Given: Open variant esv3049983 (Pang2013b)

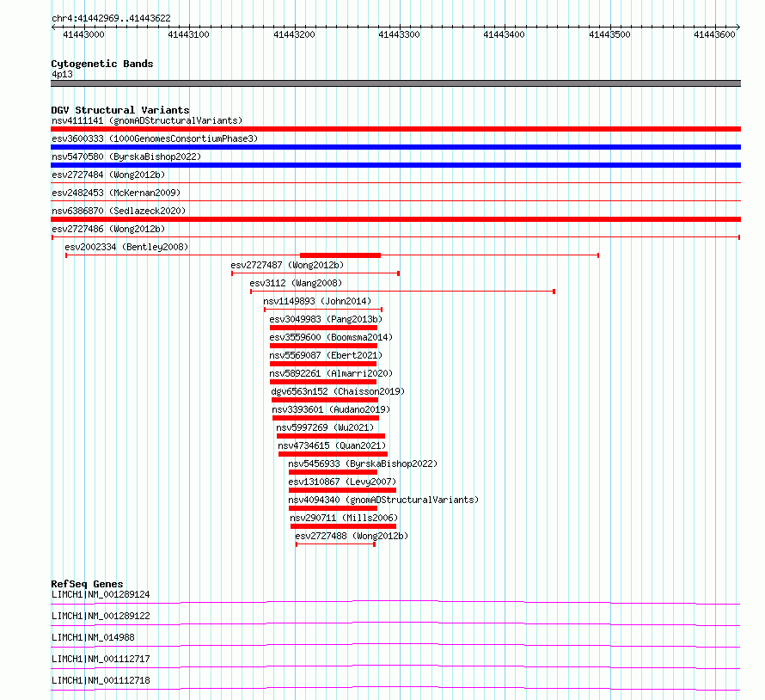Looking at the screenshot, I should (x=326, y=319).
